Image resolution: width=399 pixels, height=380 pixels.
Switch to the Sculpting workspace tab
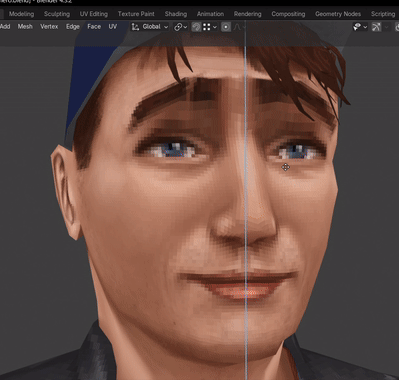click(57, 14)
